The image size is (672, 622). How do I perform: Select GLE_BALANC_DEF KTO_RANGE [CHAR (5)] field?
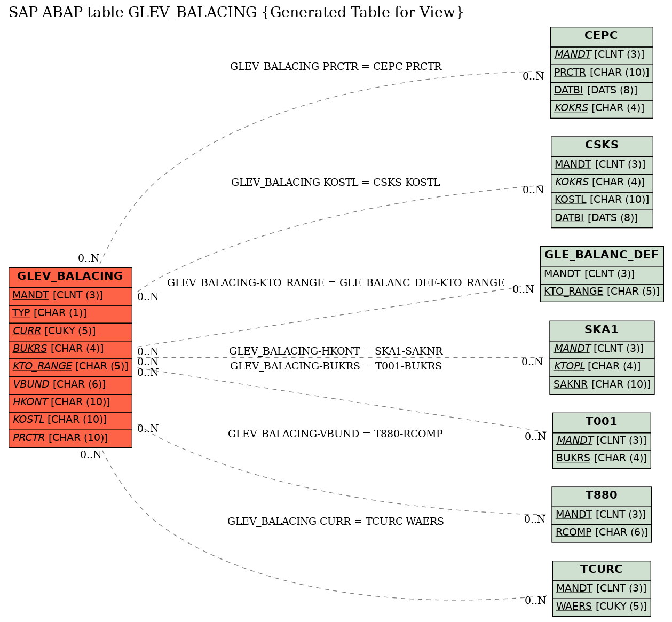coord(602,292)
